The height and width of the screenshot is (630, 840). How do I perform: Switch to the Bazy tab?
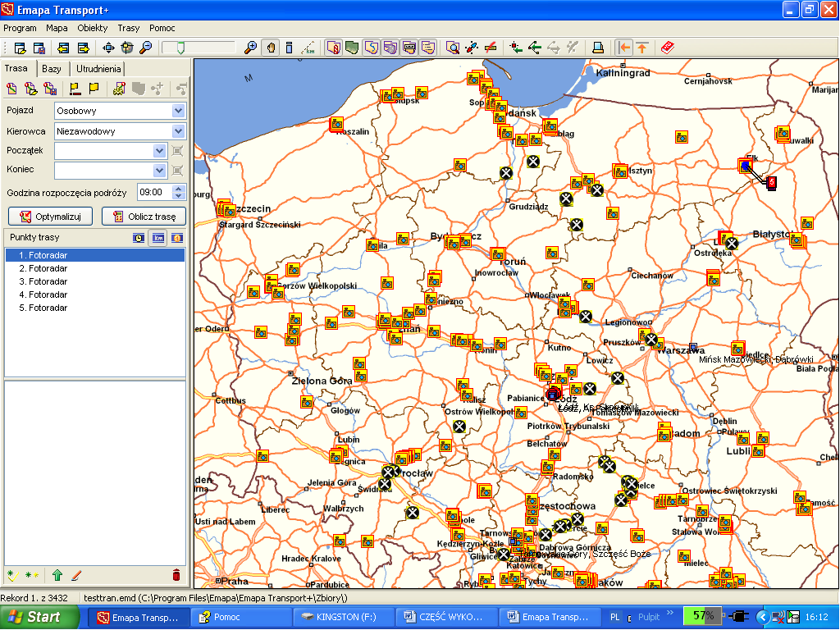click(52, 69)
